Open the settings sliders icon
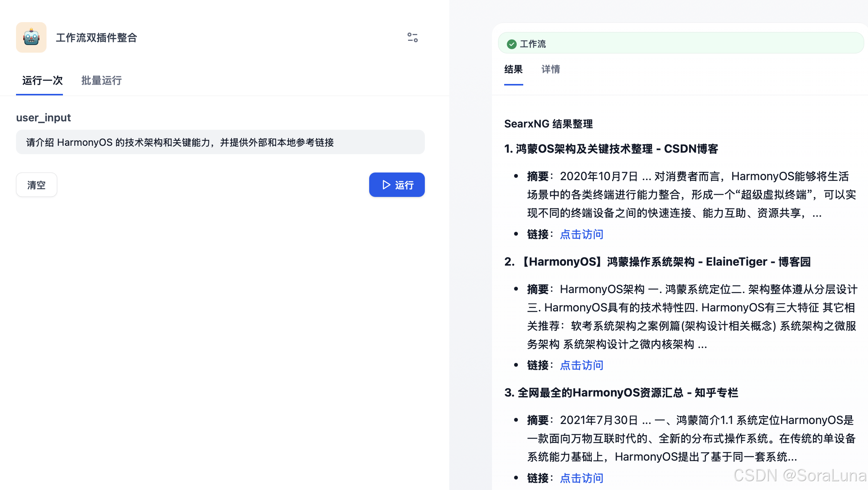 point(412,37)
